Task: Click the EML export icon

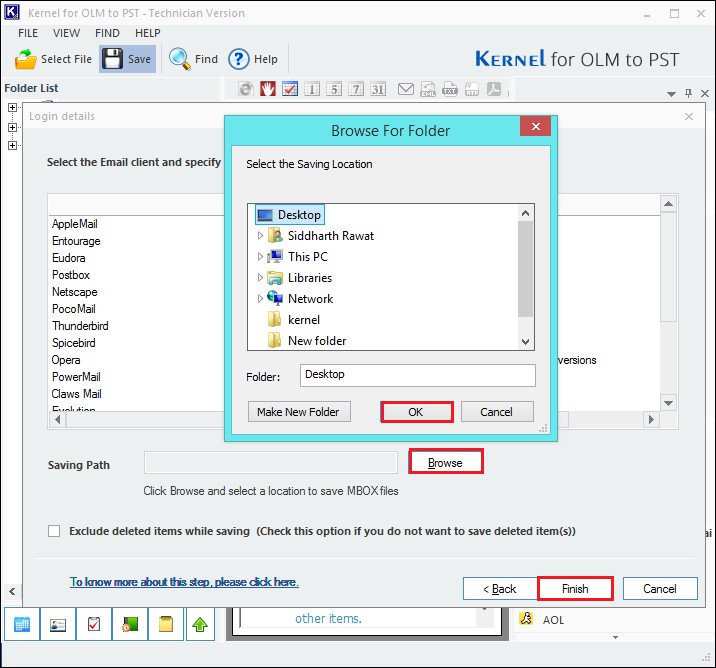Action: [x=428, y=89]
